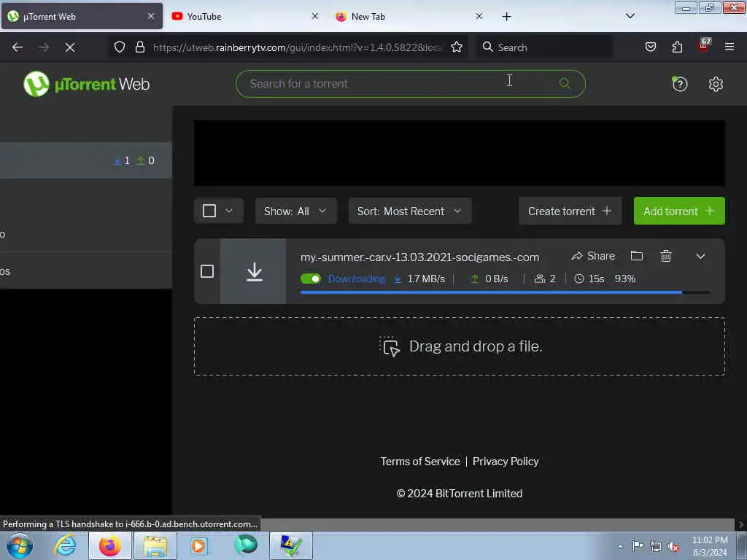Open the Sort: Most Recent dropdown
The image size is (747, 560).
coord(410,211)
